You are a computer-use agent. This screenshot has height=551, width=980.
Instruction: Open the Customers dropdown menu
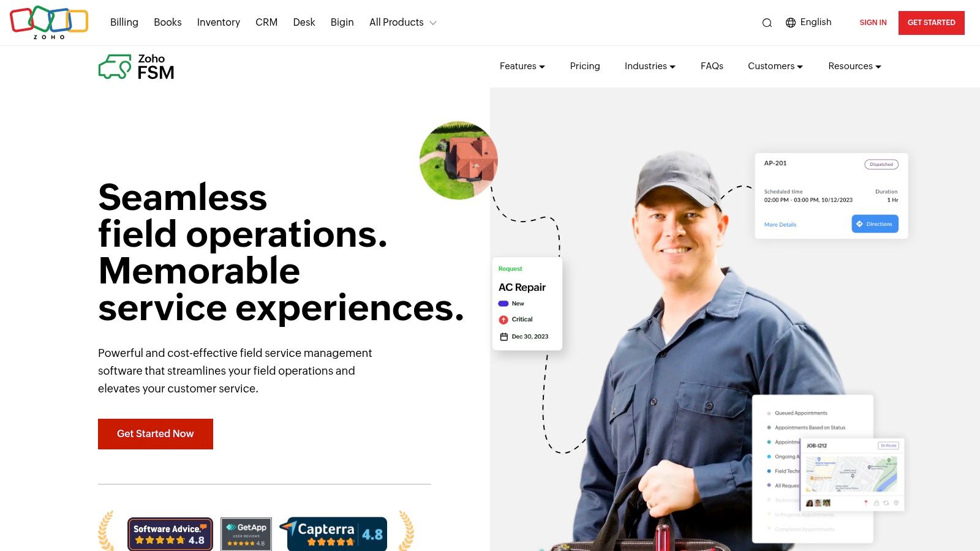point(775,66)
